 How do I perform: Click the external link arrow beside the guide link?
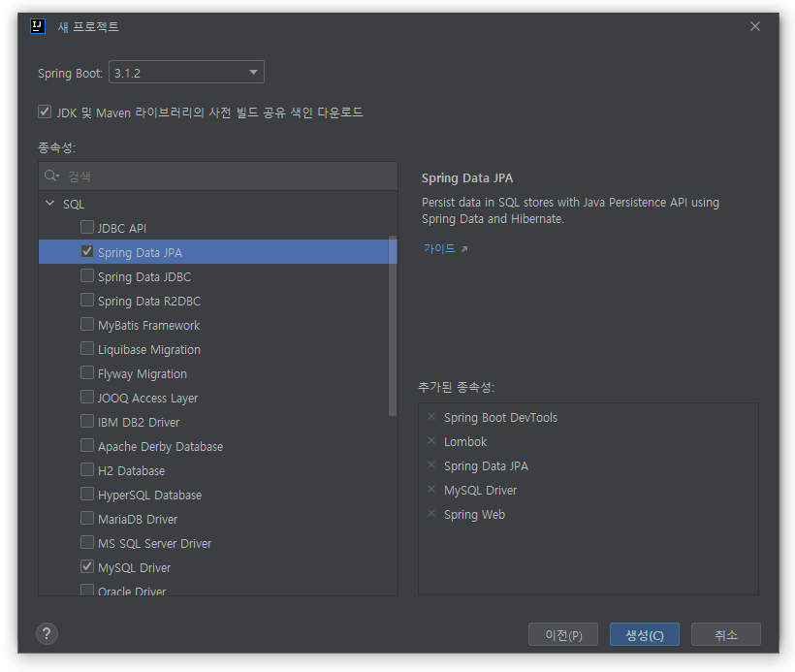tap(464, 249)
